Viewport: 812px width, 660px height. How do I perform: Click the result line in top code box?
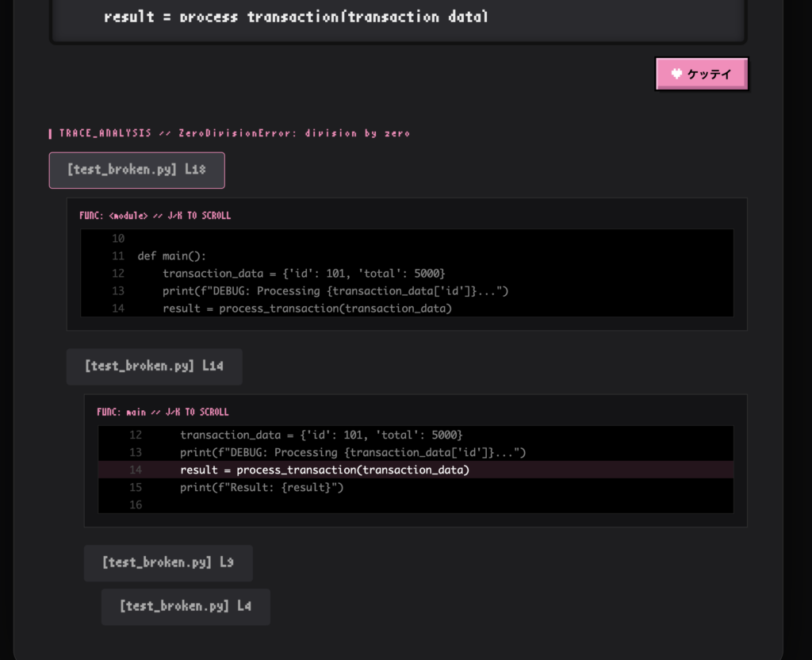pyautogui.click(x=296, y=17)
